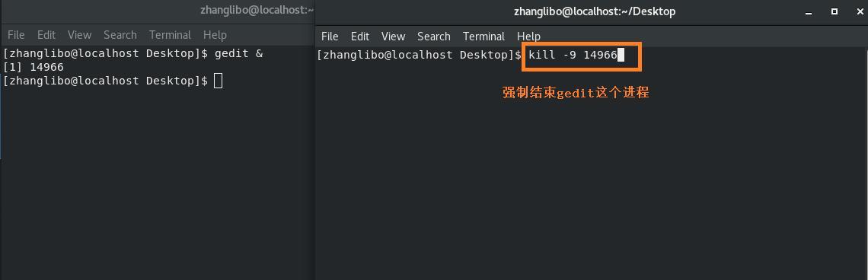
Task: Open Terminal menu in left terminal
Action: tap(170, 35)
